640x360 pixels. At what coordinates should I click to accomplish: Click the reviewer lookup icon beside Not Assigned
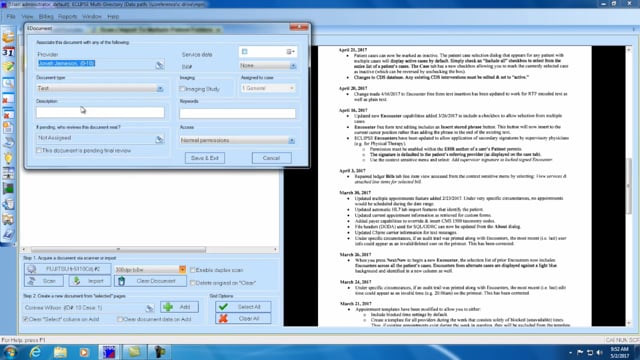point(159,139)
